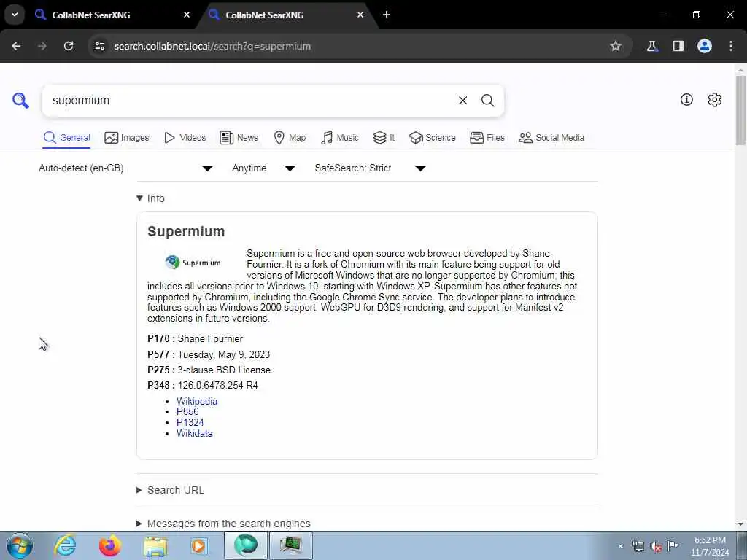The height and width of the screenshot is (560, 747).
Task: Click the page vertical scrollbar thumb
Action: pos(740,110)
